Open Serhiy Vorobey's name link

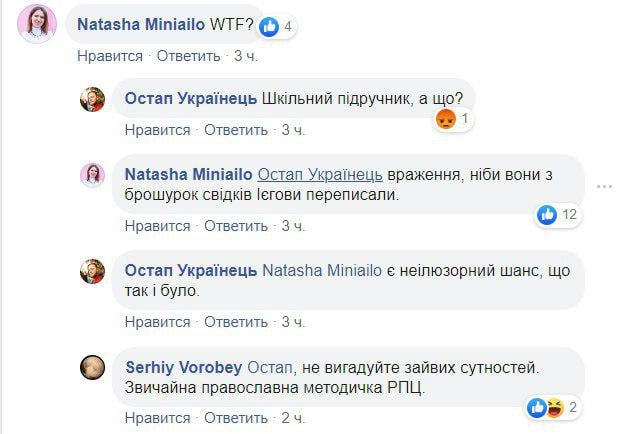pyautogui.click(x=183, y=367)
